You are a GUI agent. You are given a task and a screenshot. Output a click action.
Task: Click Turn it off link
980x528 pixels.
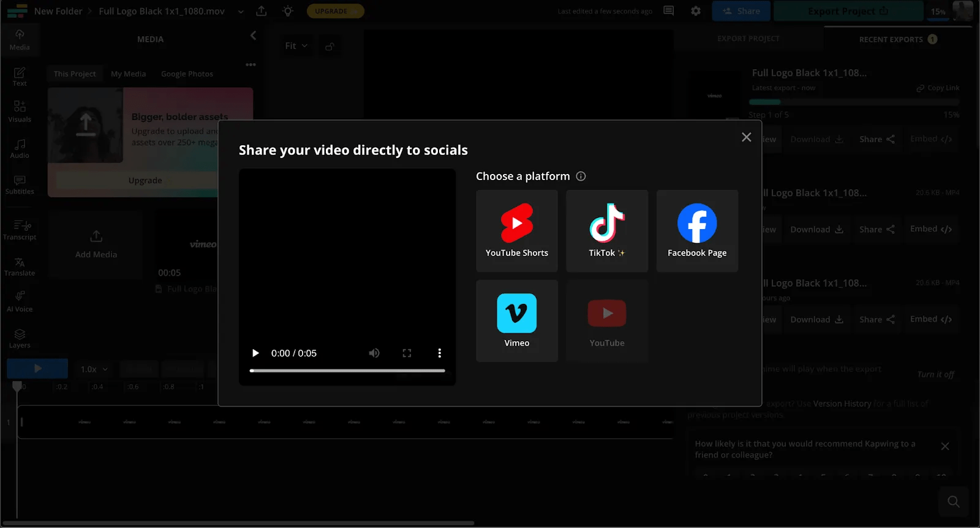[x=935, y=374]
